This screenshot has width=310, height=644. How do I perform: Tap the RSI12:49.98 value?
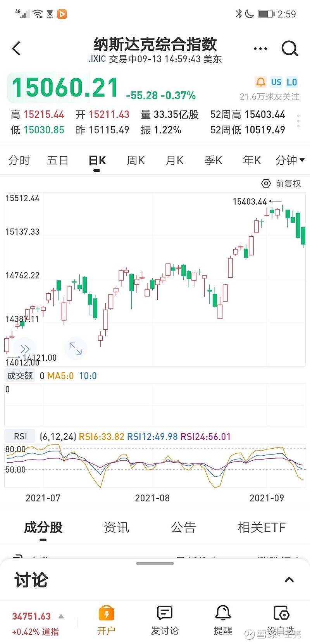click(152, 437)
